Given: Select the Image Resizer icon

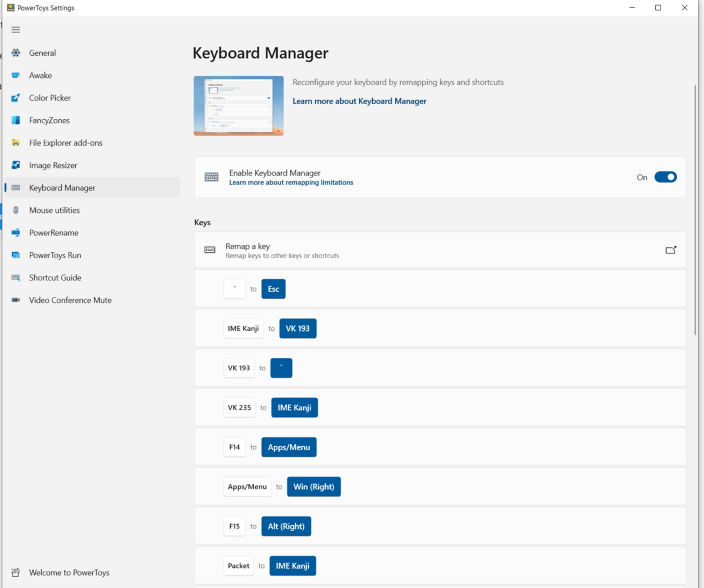Looking at the screenshot, I should point(16,165).
